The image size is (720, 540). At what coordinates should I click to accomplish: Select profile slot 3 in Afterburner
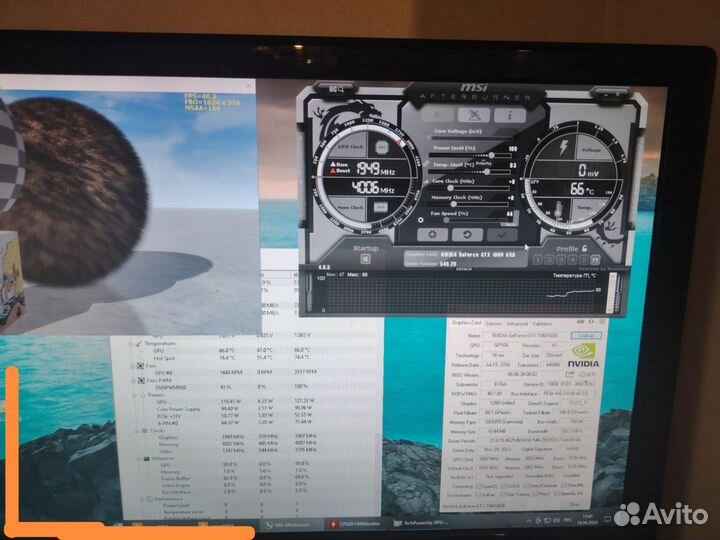click(x=561, y=260)
